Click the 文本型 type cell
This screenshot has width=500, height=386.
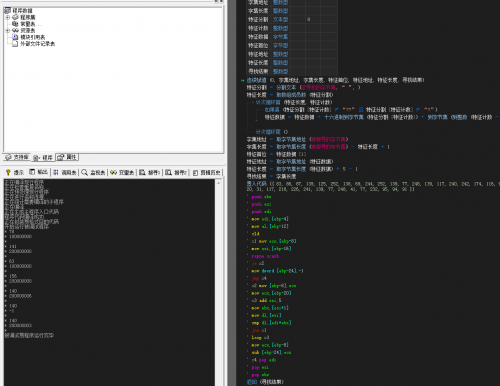[280, 20]
